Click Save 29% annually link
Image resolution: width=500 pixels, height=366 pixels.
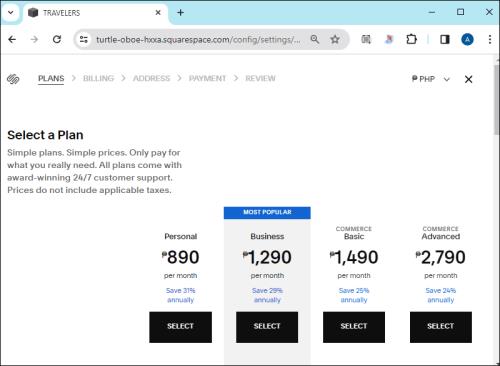click(x=267, y=295)
